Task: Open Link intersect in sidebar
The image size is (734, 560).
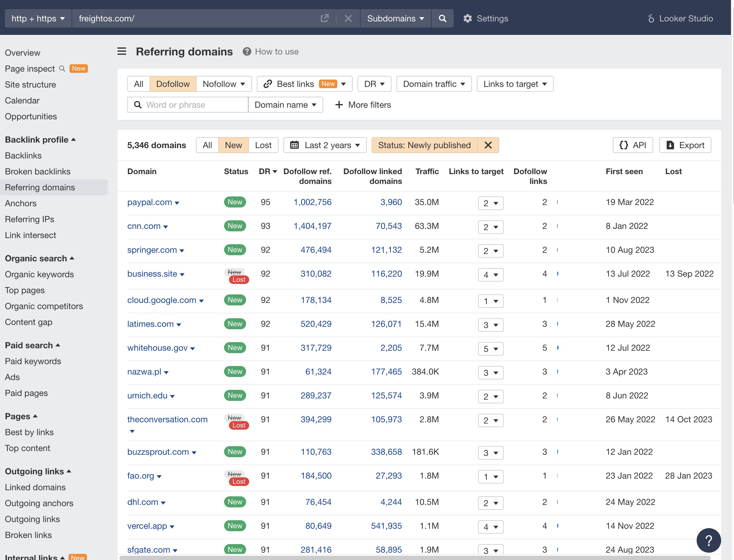Action: tap(30, 235)
